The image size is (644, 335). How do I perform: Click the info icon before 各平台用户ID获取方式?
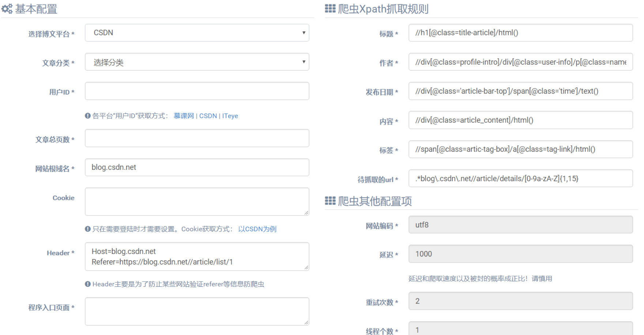click(87, 116)
